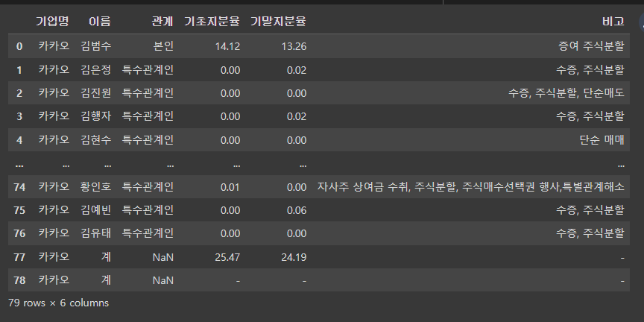
Task: Click the 79 rows × 6 columns summary
Action: pos(58,303)
